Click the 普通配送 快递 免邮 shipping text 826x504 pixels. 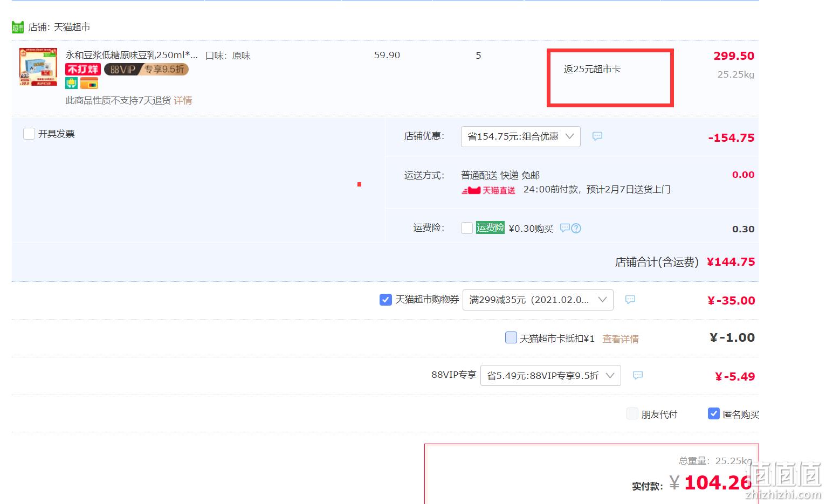(x=500, y=175)
